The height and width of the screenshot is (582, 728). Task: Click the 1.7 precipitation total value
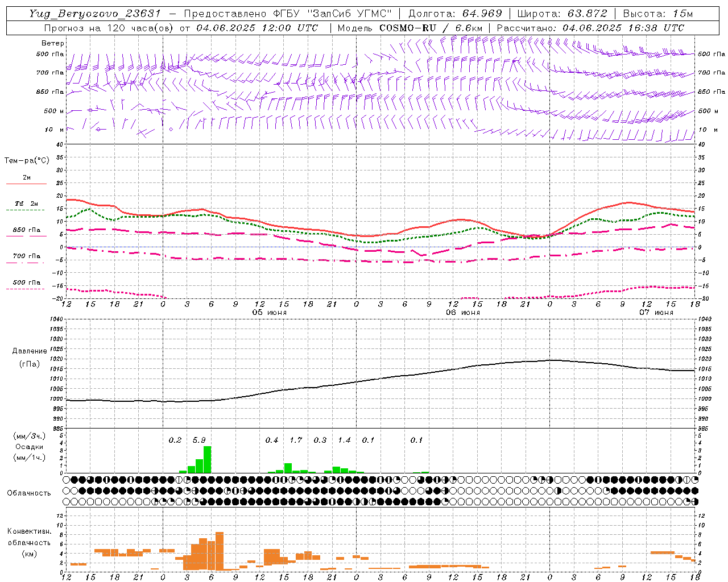tap(296, 440)
